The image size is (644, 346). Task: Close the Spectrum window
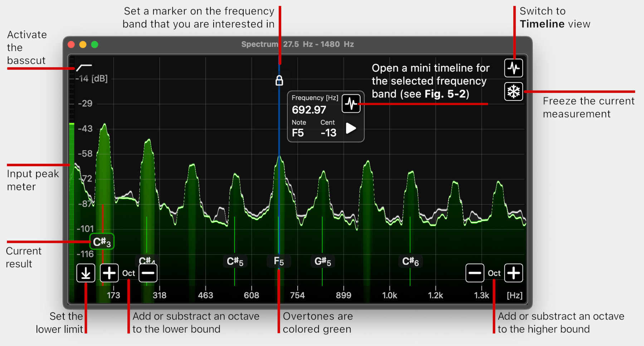point(71,44)
